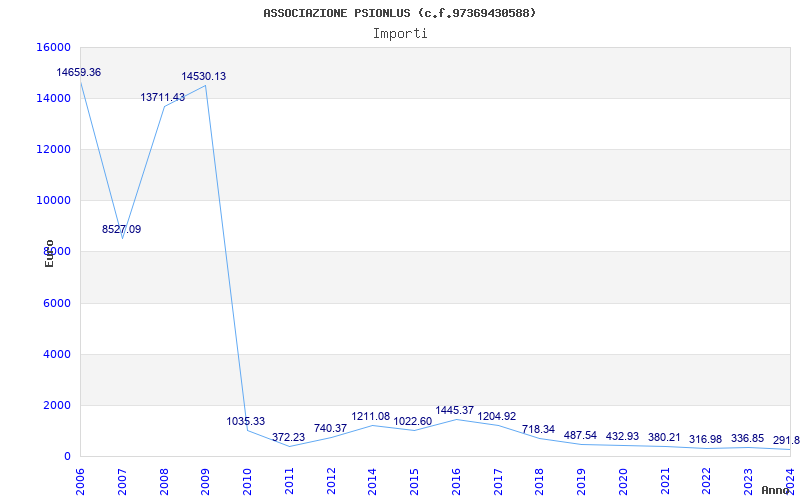Image resolution: width=800 pixels, height=500 pixels.
Task: Select data label 380.21
Action: point(664,437)
